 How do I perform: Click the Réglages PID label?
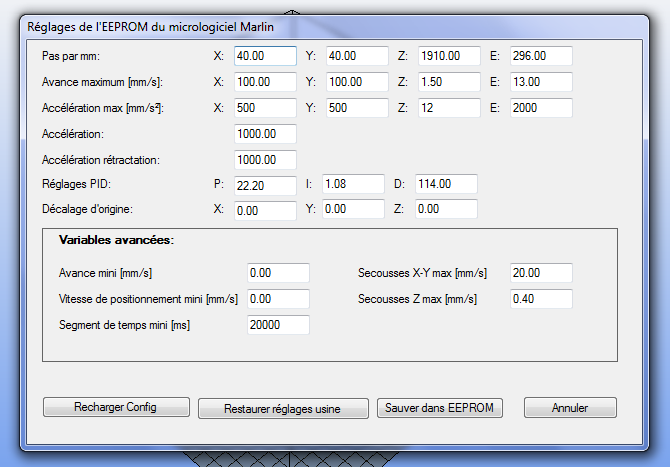tap(76, 184)
